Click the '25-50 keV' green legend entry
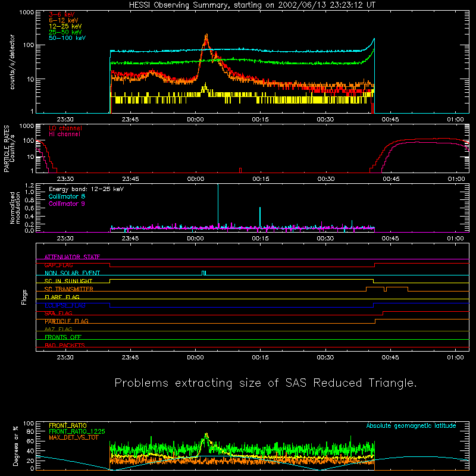Viewport: 476px width, 476px height. 65,32
